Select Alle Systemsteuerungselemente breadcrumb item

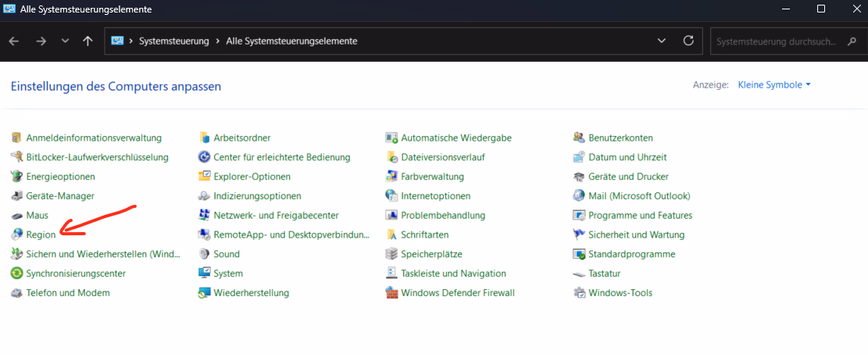(291, 41)
